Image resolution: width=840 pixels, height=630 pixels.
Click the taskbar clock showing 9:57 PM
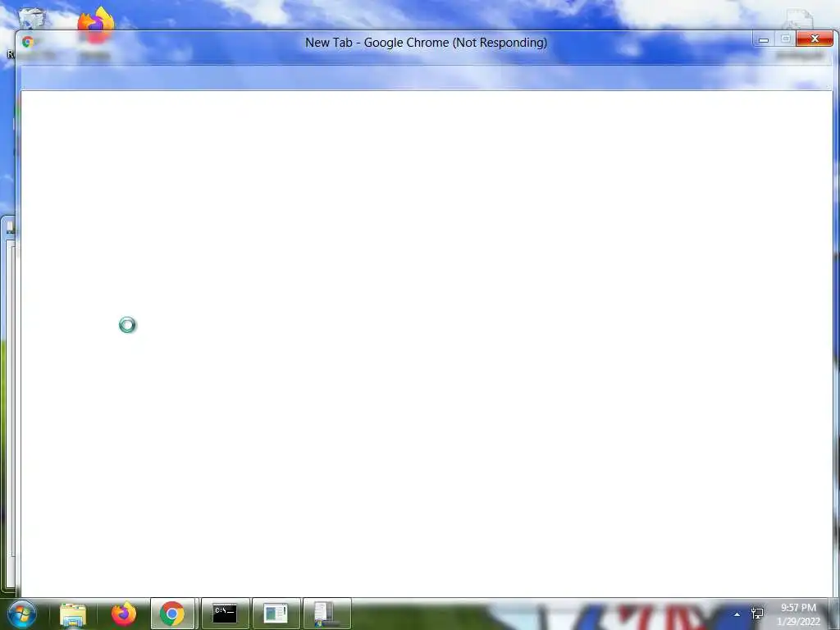(x=798, y=614)
